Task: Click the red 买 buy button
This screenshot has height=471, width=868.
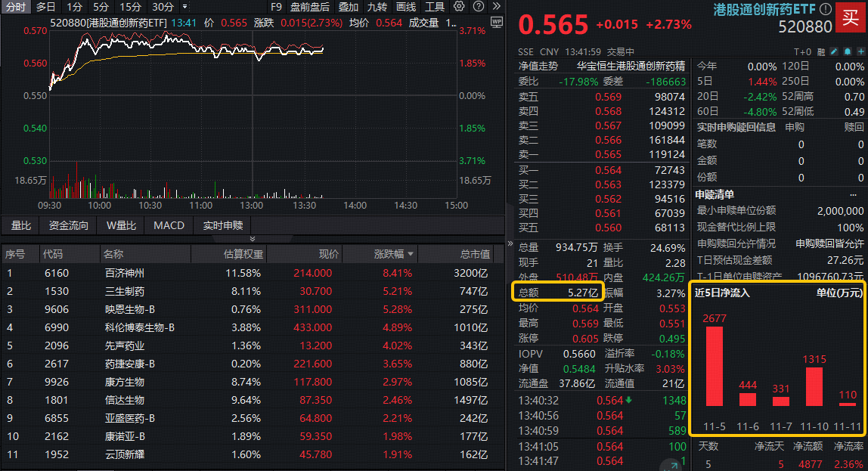Action: (851, 17)
